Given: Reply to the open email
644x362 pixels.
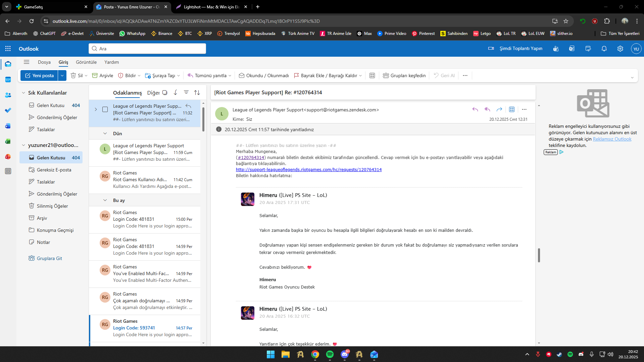Looking at the screenshot, I should point(475,109).
